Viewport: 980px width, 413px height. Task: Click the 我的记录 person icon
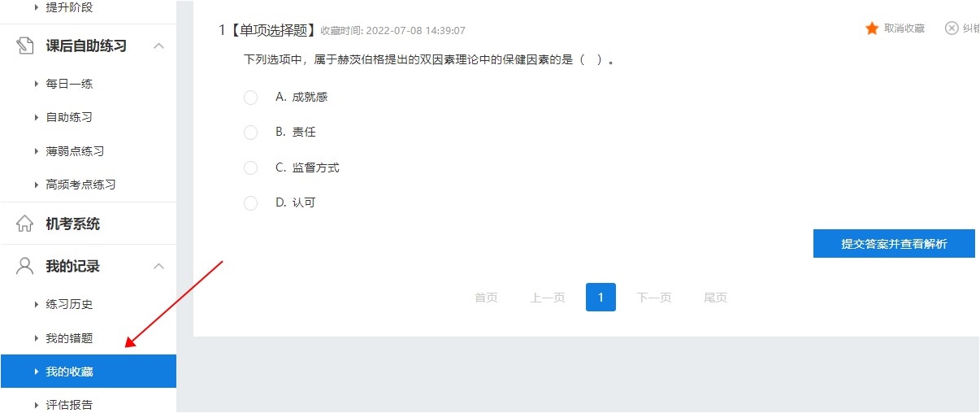(x=25, y=266)
